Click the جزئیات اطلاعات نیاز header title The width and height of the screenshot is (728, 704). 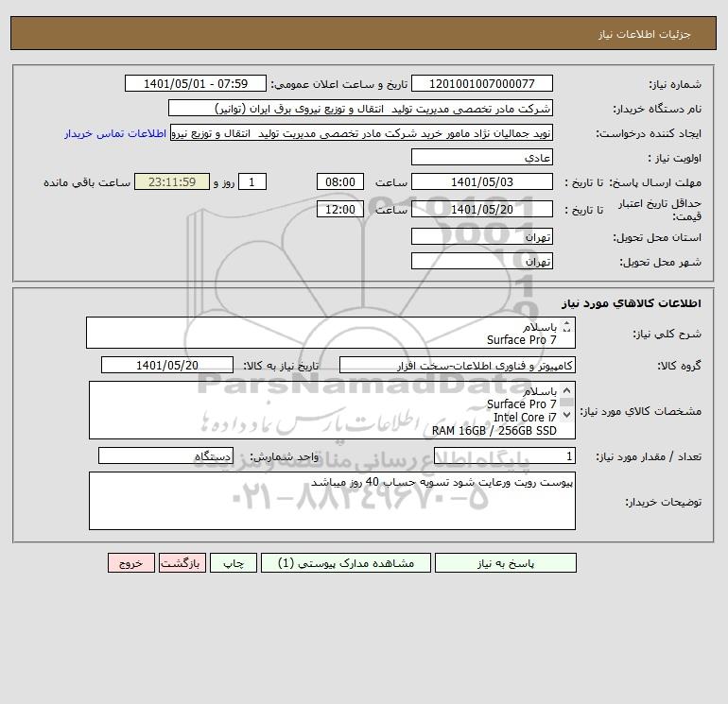pos(644,34)
